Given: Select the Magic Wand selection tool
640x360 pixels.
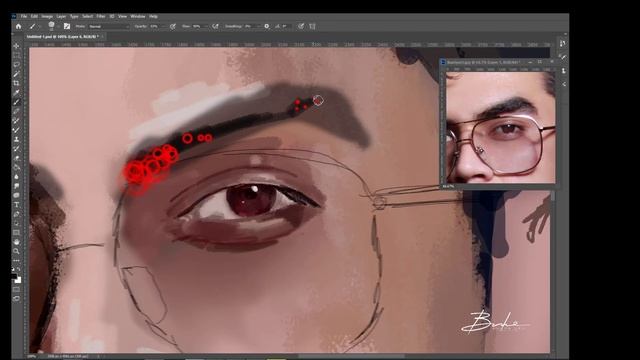Looking at the screenshot, I should pos(16,74).
